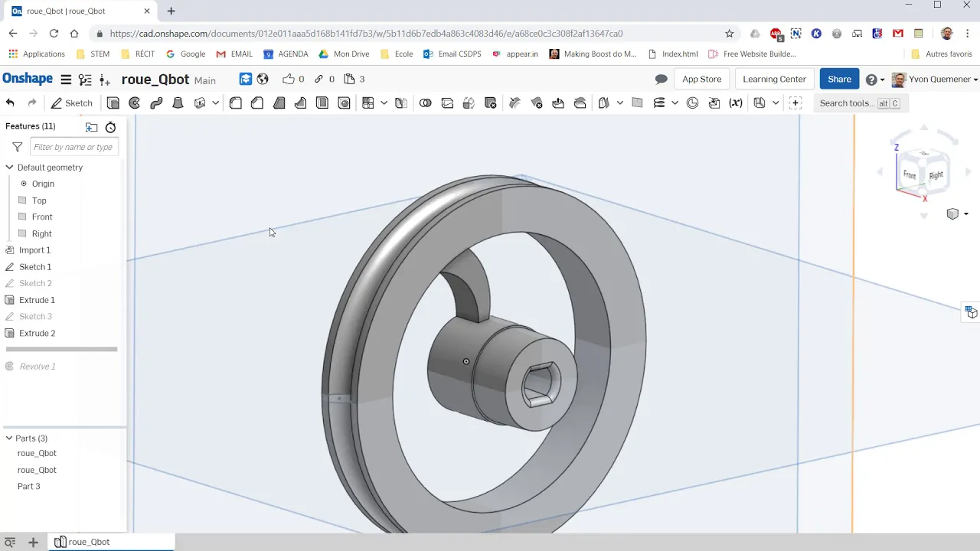Image resolution: width=980 pixels, height=551 pixels.
Task: Select the Import 1 feature
Action: point(34,250)
